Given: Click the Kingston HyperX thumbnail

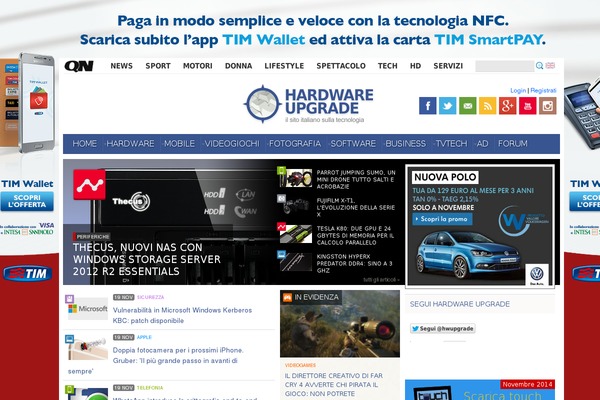Looking at the screenshot, I should point(295,262).
